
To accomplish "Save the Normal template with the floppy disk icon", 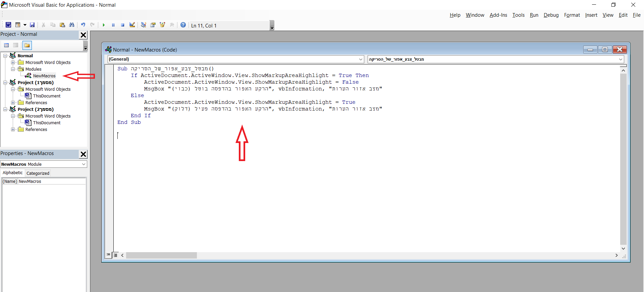I will click(32, 25).
